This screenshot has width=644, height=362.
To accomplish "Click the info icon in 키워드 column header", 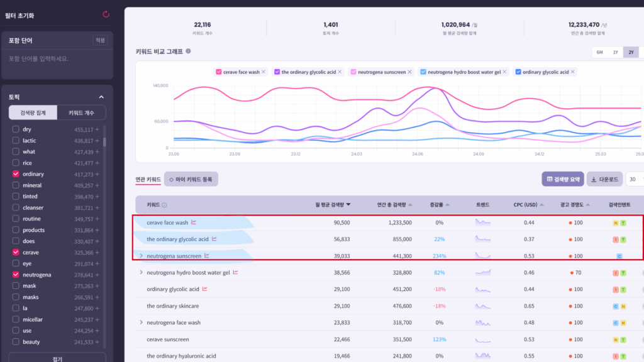I will tap(164, 205).
